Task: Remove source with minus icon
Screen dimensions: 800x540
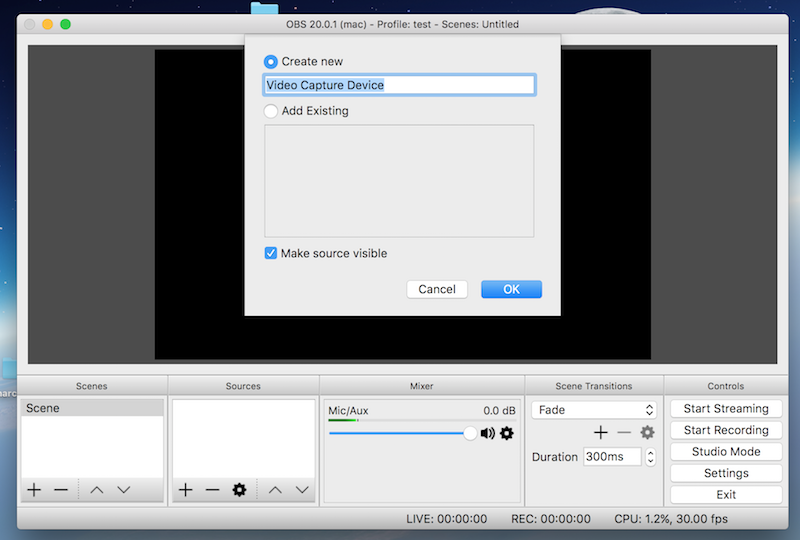Action: [x=212, y=490]
